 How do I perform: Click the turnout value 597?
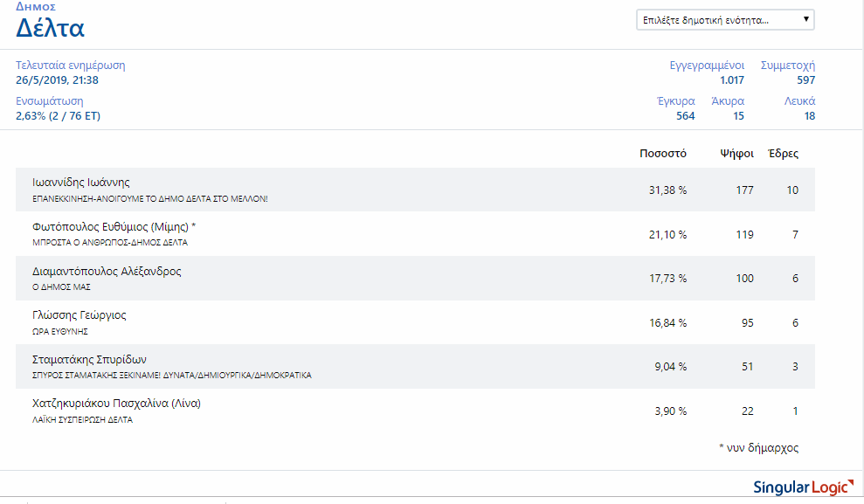(805, 80)
